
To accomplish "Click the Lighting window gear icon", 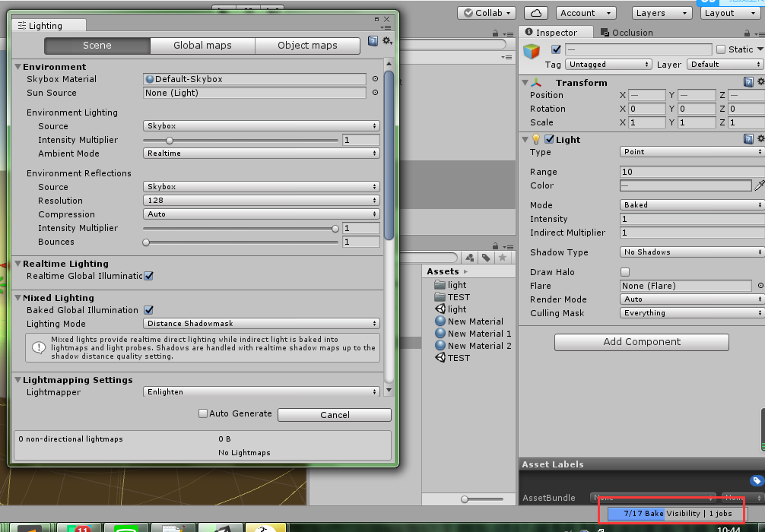I will pos(386,41).
